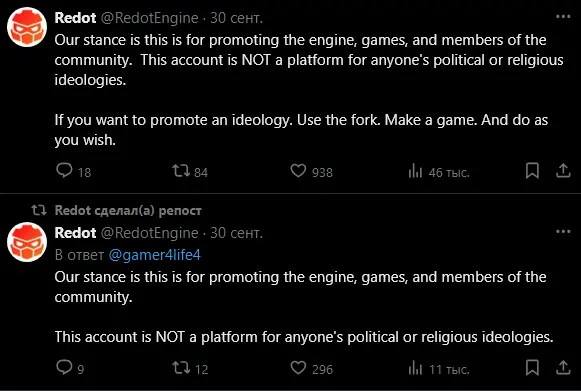Screen dimensions: 581x391
Task: Open the more options menu on first tweet
Action: (563, 17)
